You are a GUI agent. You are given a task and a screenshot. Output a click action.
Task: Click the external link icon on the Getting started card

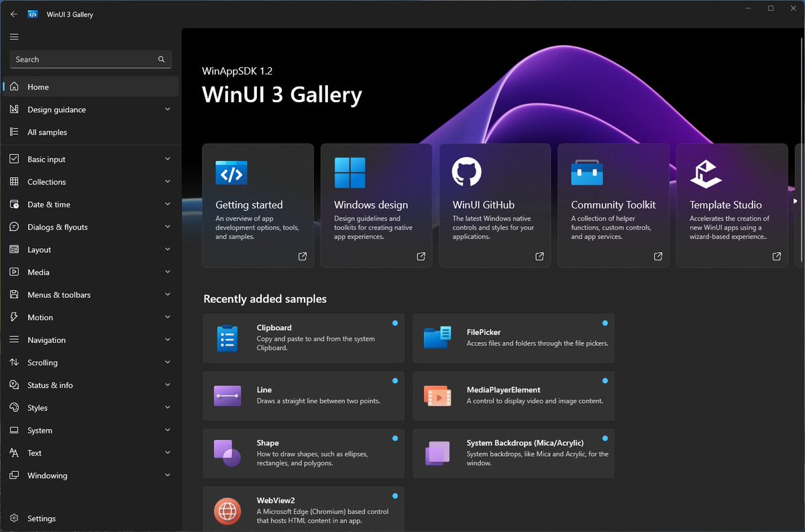click(303, 256)
